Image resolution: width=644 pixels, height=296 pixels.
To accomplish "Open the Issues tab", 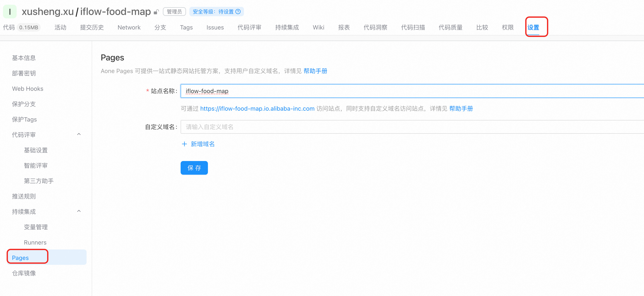I will point(215,27).
